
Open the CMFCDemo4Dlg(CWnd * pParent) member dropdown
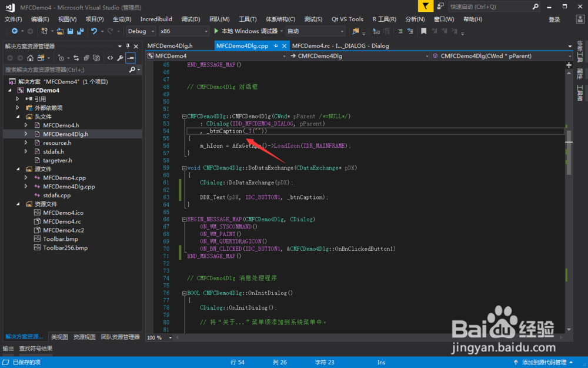(x=502, y=56)
